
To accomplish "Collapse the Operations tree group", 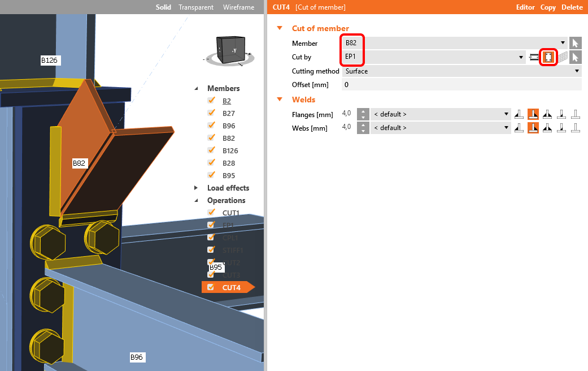I will 196,201.
